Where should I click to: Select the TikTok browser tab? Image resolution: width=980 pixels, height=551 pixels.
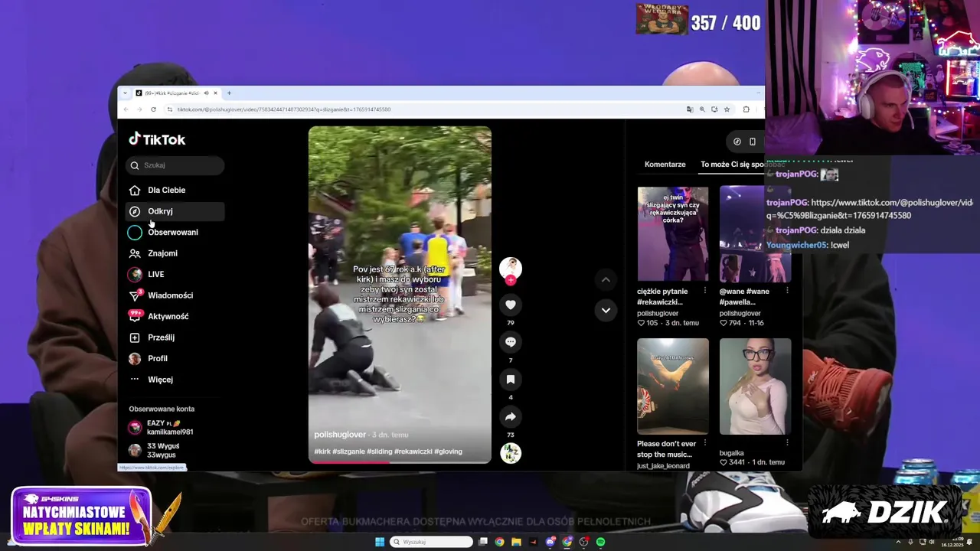(176, 93)
